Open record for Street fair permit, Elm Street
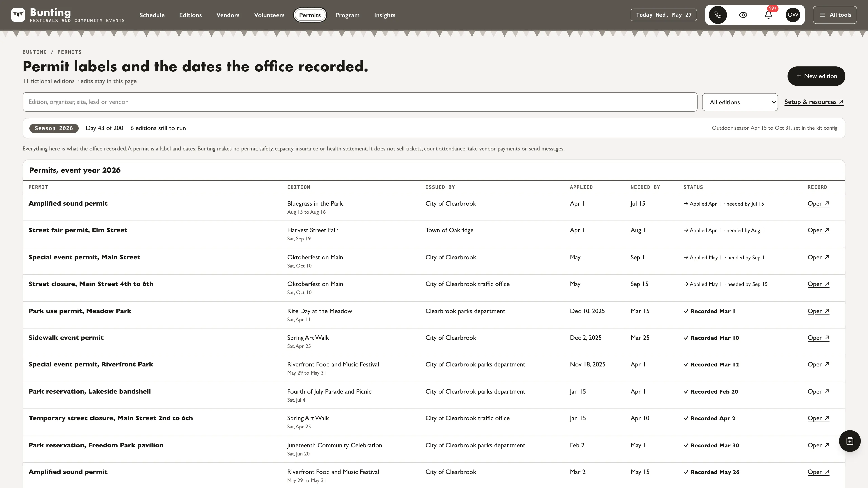The width and height of the screenshot is (868, 488). [x=818, y=230]
